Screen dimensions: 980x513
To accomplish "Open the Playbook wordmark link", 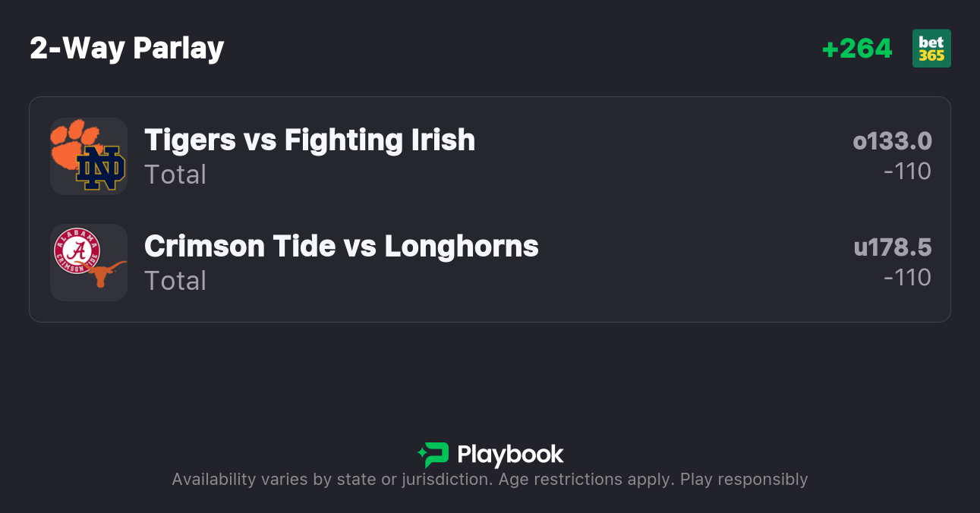I will pyautogui.click(x=510, y=455).
